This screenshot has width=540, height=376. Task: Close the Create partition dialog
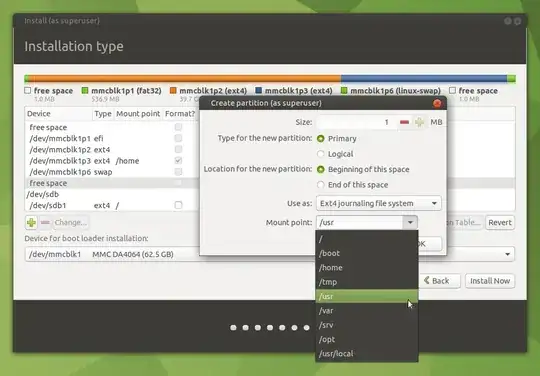[437, 103]
